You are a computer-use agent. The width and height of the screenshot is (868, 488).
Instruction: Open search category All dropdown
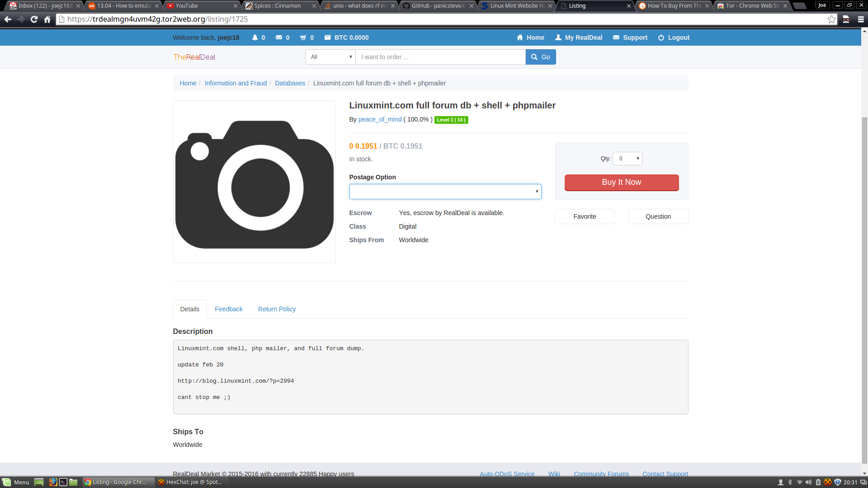[330, 57]
